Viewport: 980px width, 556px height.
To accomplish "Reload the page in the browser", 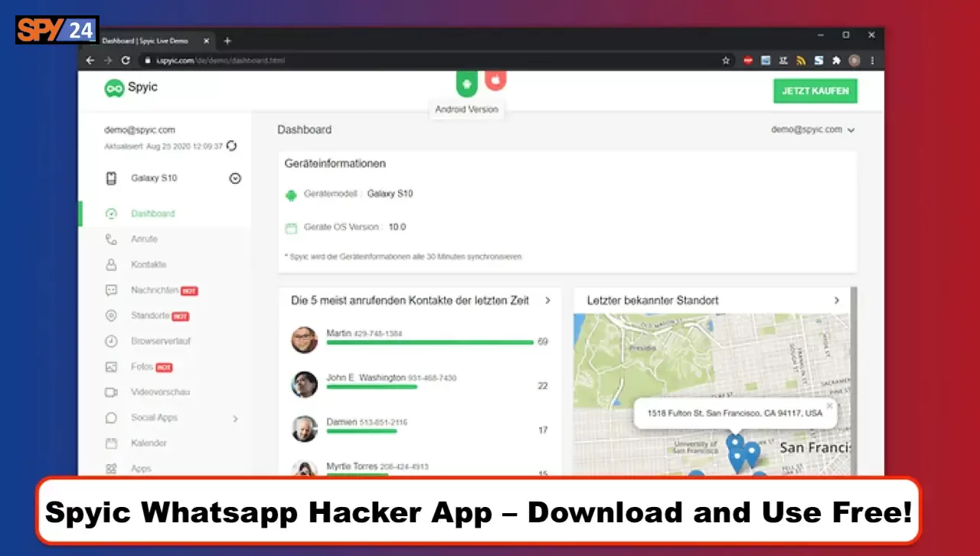I will [125, 60].
